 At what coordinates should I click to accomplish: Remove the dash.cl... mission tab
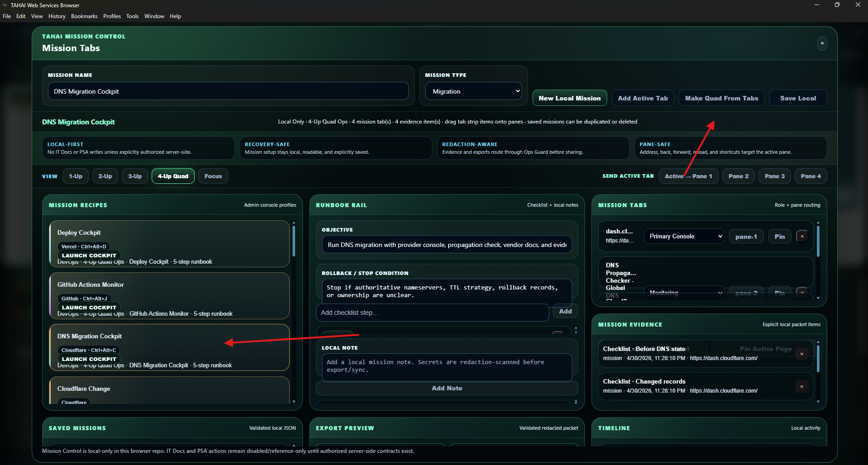[802, 237]
